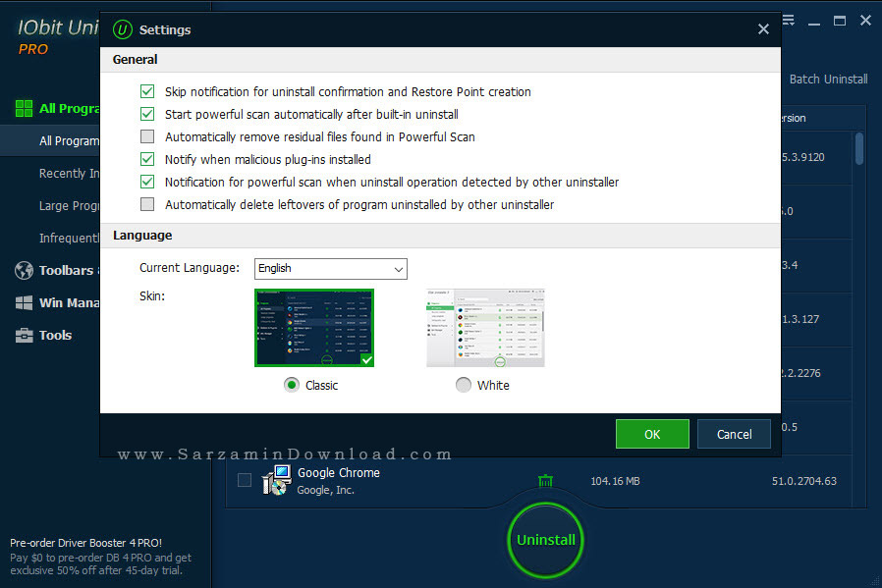Viewport: 882px width, 588px height.
Task: Open Large Programs list in sidebar
Action: click(x=69, y=206)
